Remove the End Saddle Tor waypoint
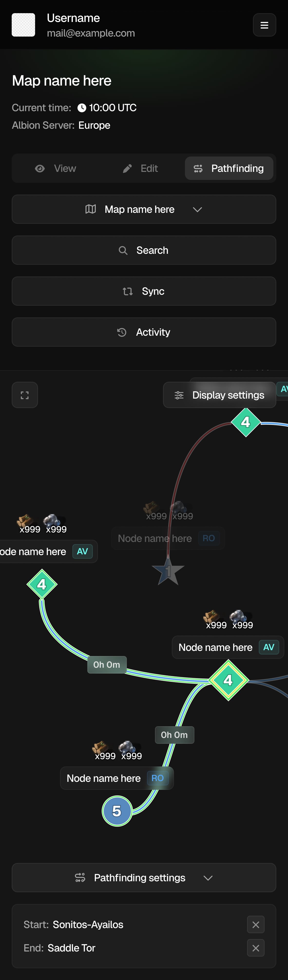288x980 pixels. tap(256, 948)
